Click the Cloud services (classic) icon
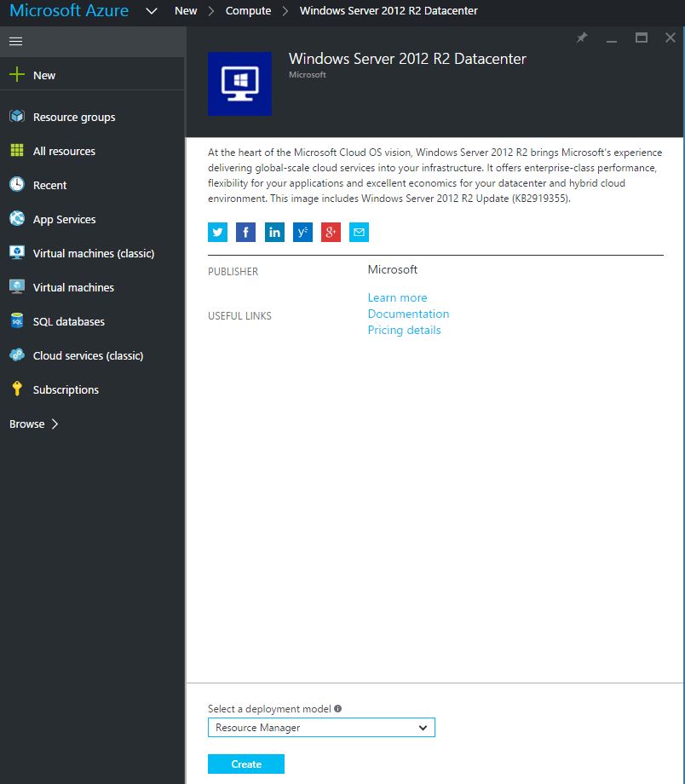Image resolution: width=685 pixels, height=784 pixels. click(x=17, y=355)
